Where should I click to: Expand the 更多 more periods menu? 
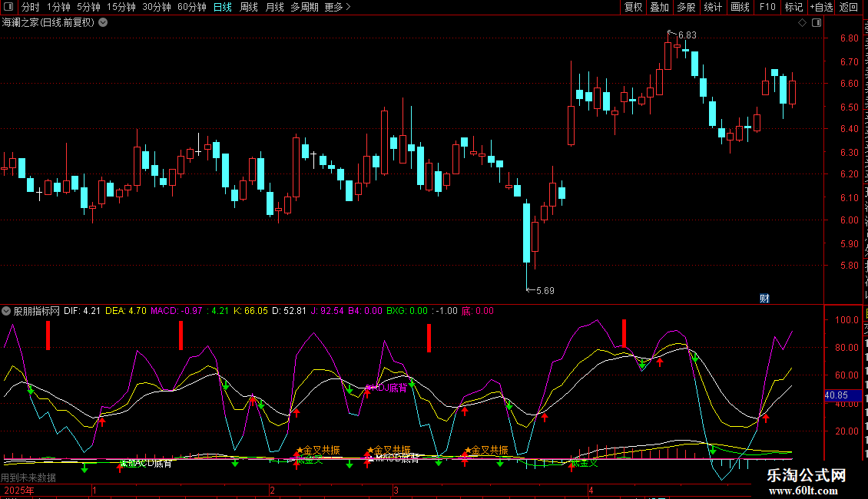tap(338, 7)
